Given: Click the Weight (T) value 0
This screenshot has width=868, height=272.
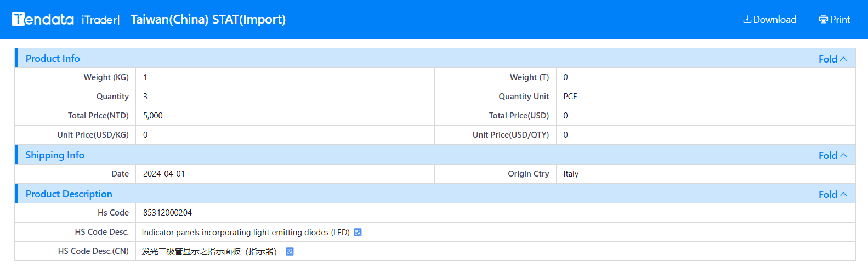Looking at the screenshot, I should [x=565, y=77].
